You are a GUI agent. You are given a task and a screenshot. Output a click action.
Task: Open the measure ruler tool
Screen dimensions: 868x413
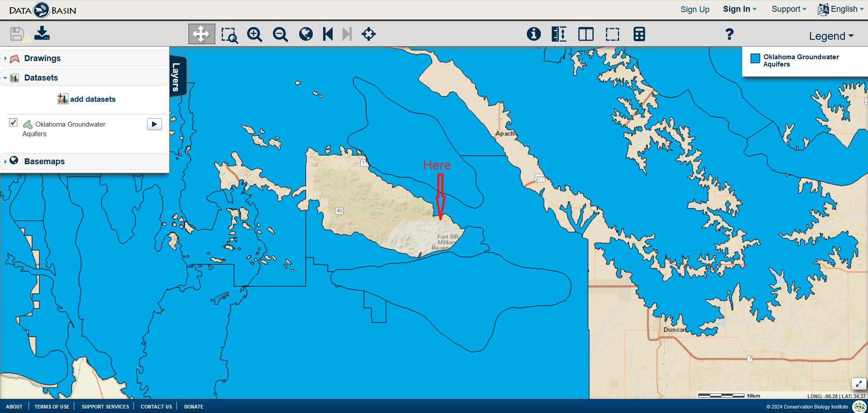pos(559,34)
